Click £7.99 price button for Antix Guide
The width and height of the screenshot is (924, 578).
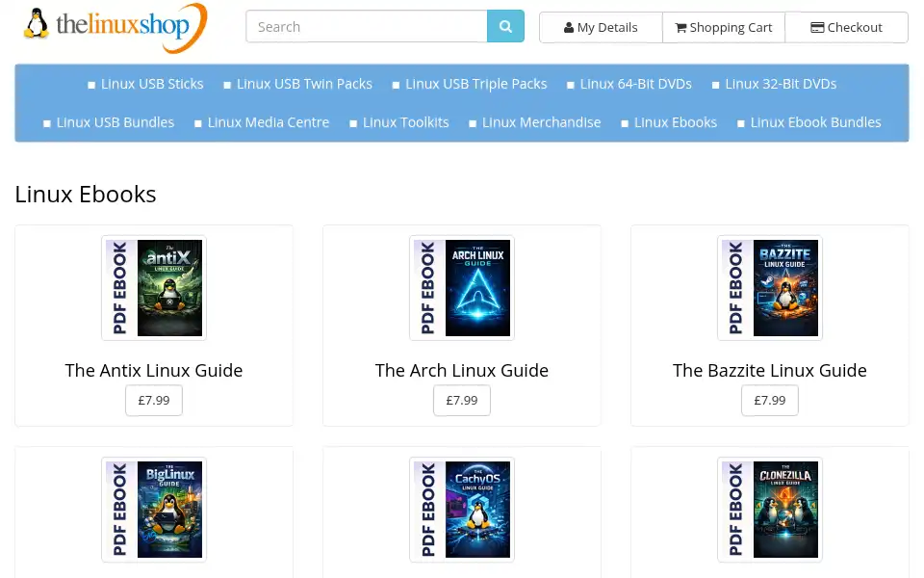coord(154,401)
